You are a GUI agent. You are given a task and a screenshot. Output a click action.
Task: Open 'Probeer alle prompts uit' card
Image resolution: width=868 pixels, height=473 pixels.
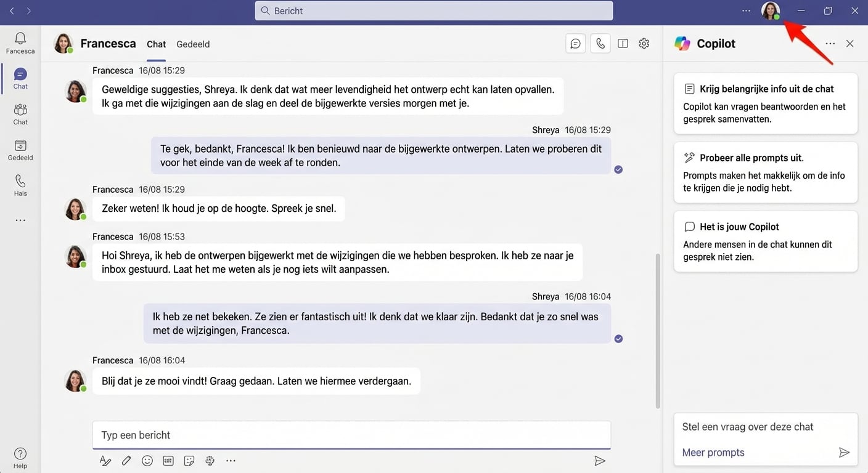coord(765,172)
